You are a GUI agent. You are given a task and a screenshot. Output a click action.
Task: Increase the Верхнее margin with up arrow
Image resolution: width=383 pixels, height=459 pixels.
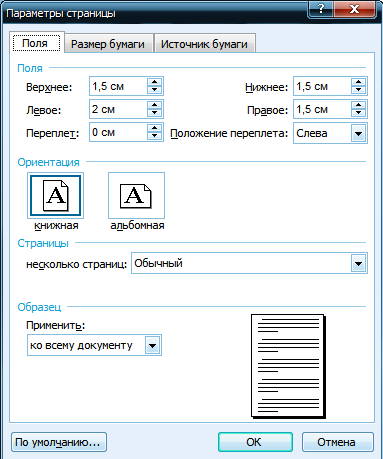(154, 82)
